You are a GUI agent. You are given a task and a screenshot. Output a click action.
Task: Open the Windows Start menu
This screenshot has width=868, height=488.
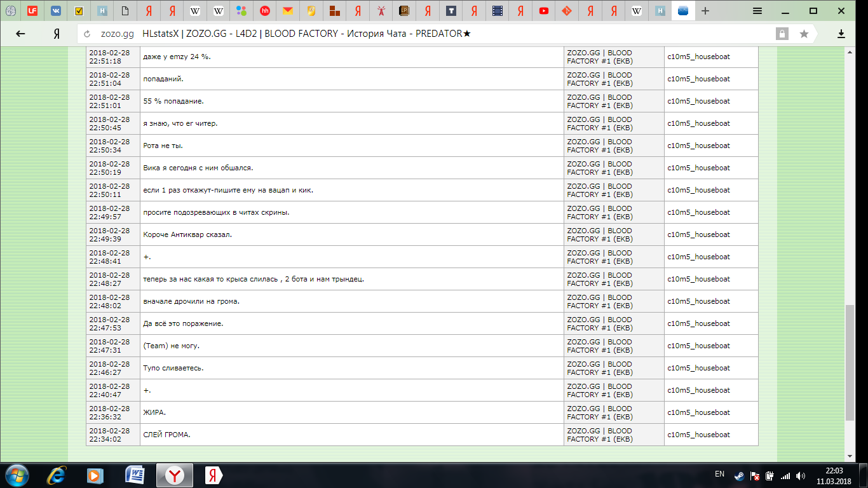16,475
